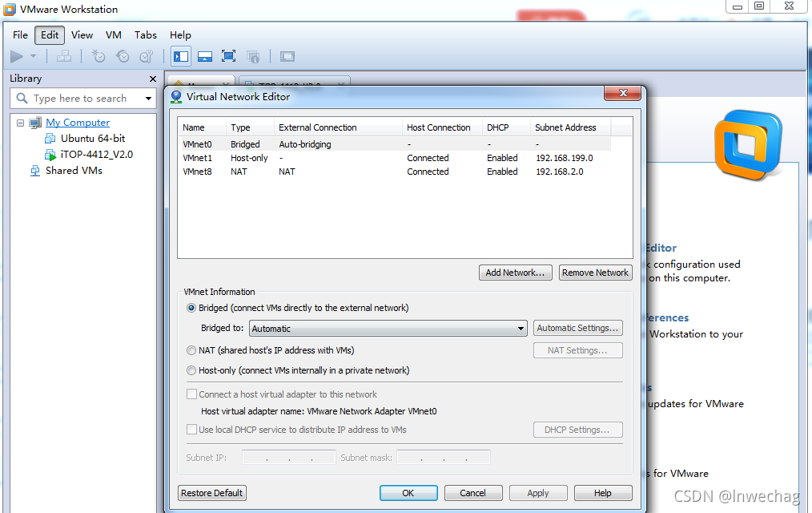This screenshot has width=812, height=513.
Task: Click the Take Snapshot toolbar icon
Action: coord(98,56)
